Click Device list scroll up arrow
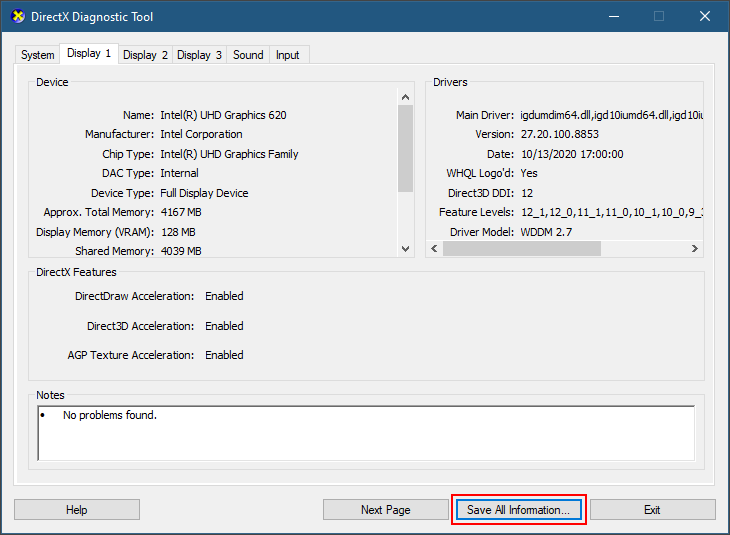This screenshot has height=535, width=730. coord(406,97)
